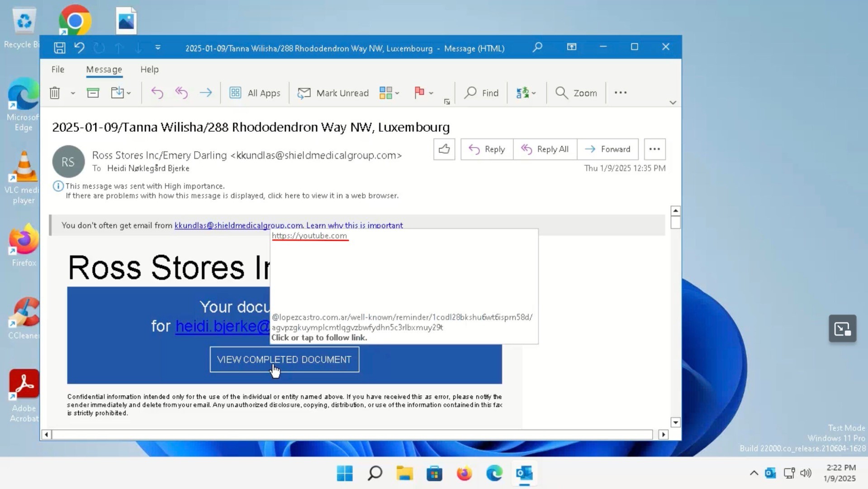This screenshot has width=868, height=489.
Task: Click the vertical scrollbar down arrow
Action: [675, 422]
